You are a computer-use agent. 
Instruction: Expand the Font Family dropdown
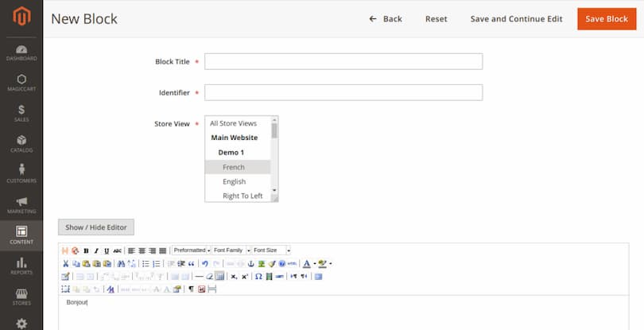[x=231, y=250]
